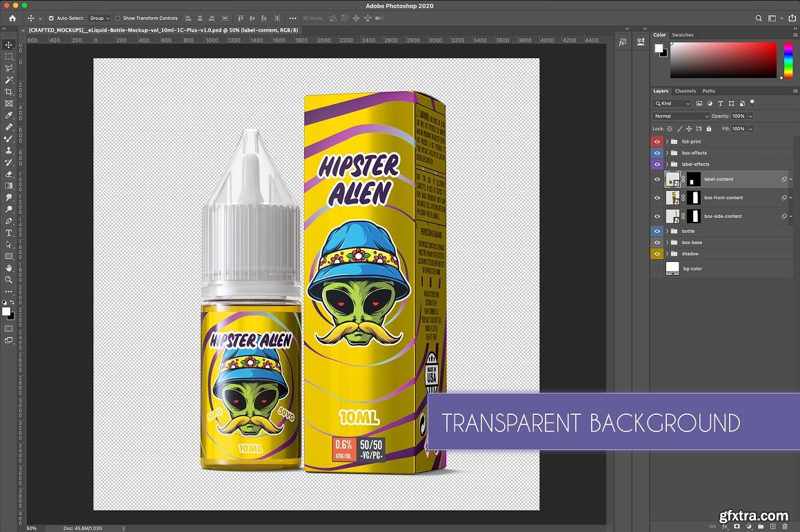Open the Auto-Select Group dropdown
Viewport: 800px width, 532px height.
[99, 19]
